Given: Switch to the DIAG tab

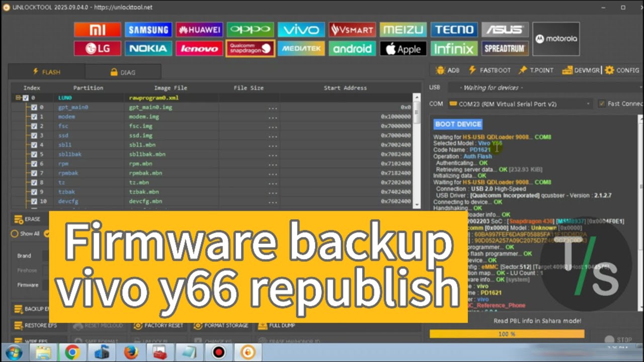Looking at the screenshot, I should [123, 72].
